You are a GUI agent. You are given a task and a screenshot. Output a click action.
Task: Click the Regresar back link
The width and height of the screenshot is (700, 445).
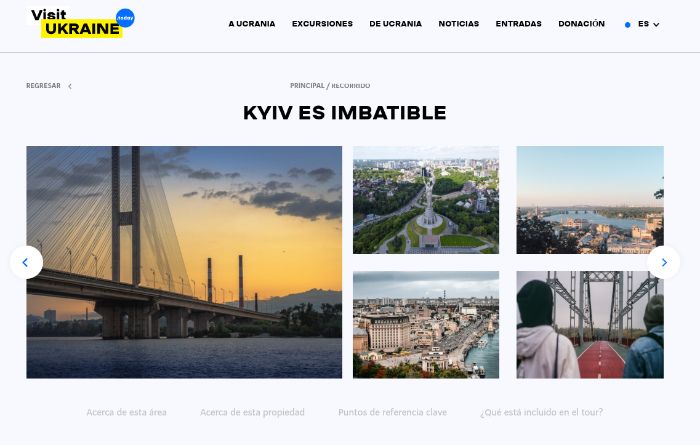[43, 86]
